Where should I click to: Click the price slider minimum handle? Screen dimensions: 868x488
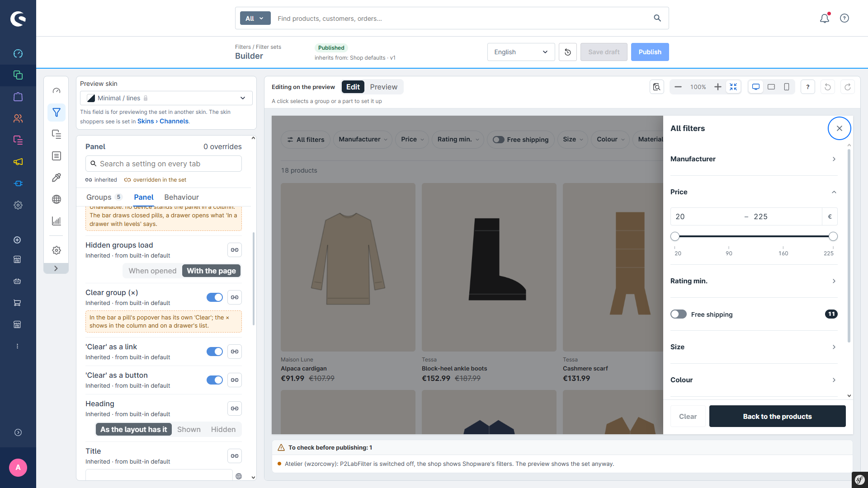click(675, 236)
